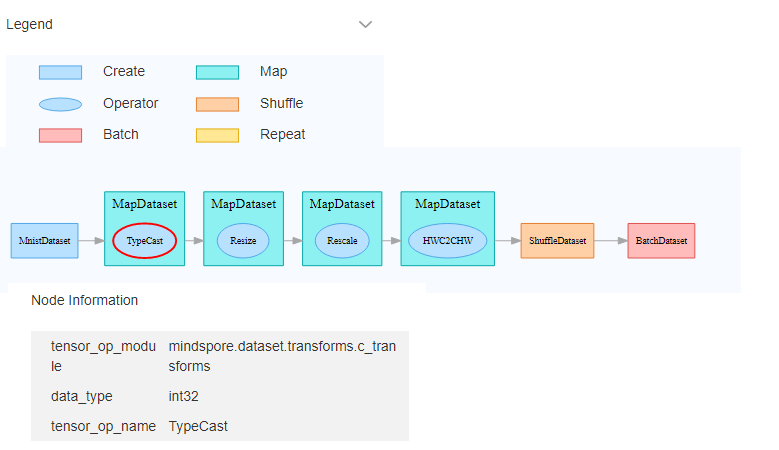Click the tensor_op_name TypeCast value

point(198,426)
